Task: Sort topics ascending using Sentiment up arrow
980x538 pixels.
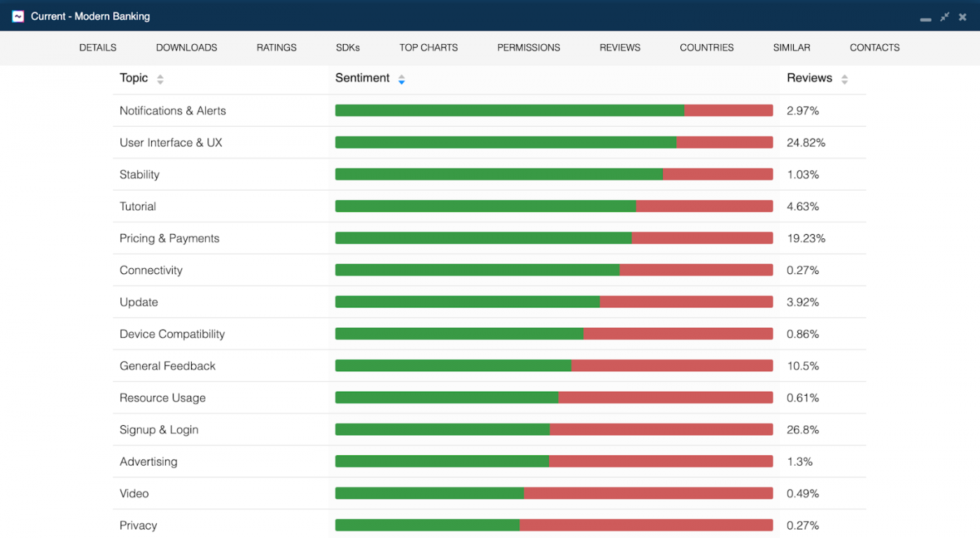Action: (x=401, y=76)
